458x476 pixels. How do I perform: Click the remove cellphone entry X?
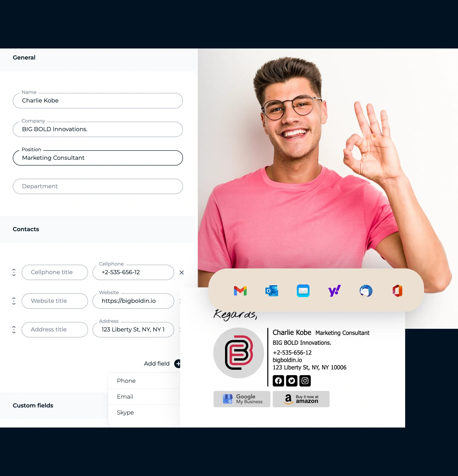(x=182, y=272)
